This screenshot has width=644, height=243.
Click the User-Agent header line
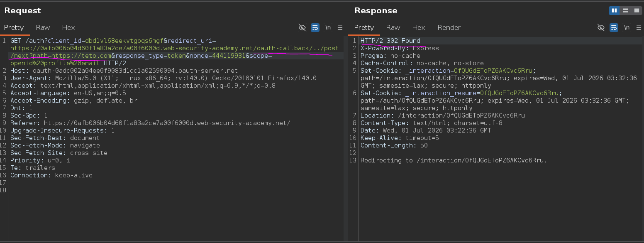163,78
